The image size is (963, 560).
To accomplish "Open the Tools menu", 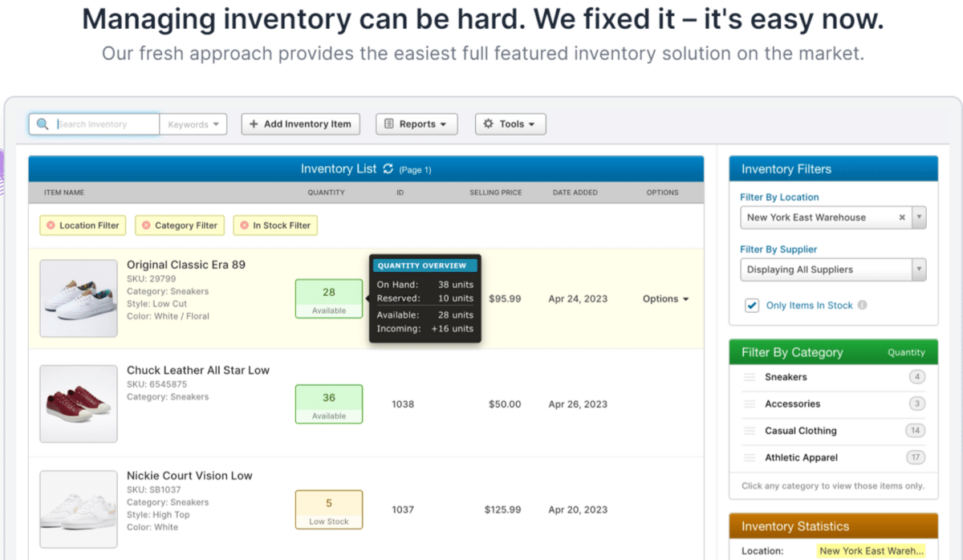I will point(510,124).
